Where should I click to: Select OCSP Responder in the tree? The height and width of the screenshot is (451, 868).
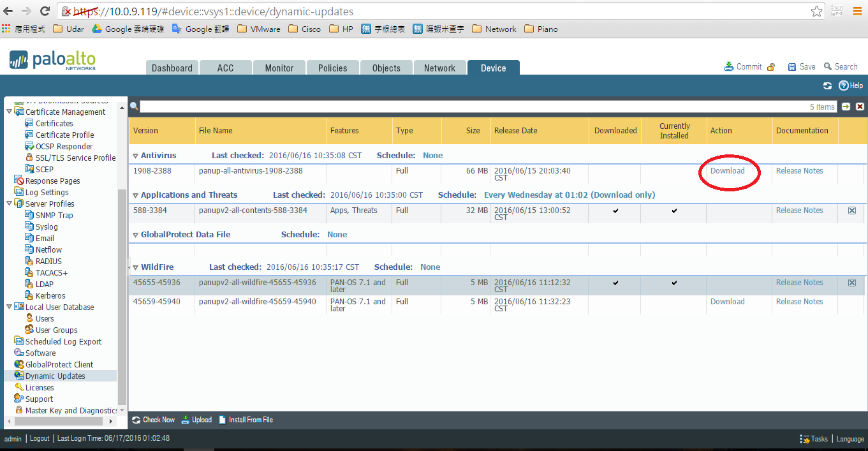pyautogui.click(x=64, y=147)
